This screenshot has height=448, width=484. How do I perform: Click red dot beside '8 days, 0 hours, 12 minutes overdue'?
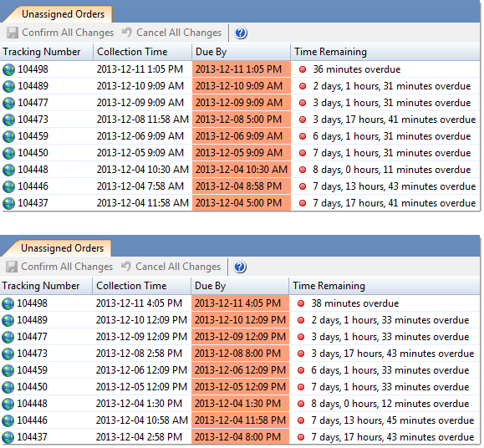pyautogui.click(x=301, y=404)
